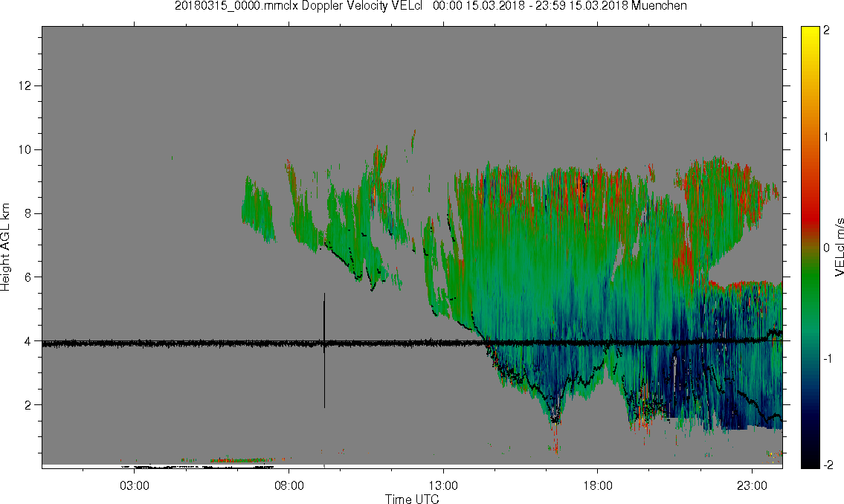Click the height tick label 12
The width and height of the screenshot is (844, 504).
tap(25, 86)
